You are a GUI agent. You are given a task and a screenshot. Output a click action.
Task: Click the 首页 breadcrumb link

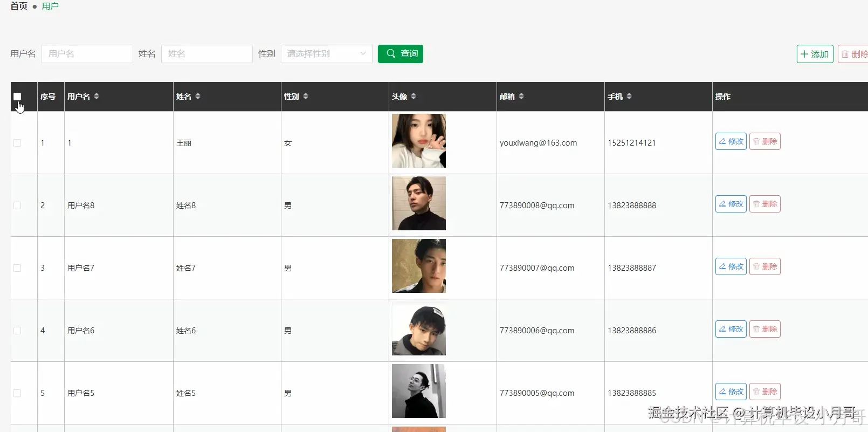[19, 6]
